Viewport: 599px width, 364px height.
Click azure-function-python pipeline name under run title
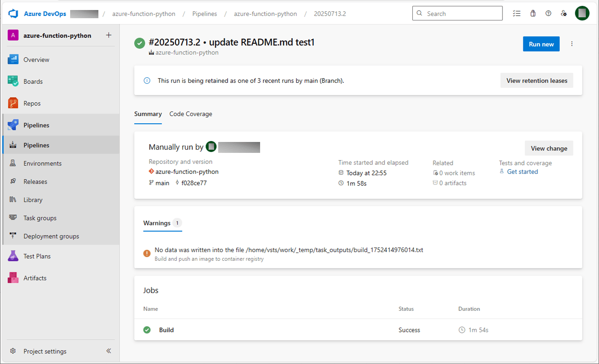pos(187,52)
